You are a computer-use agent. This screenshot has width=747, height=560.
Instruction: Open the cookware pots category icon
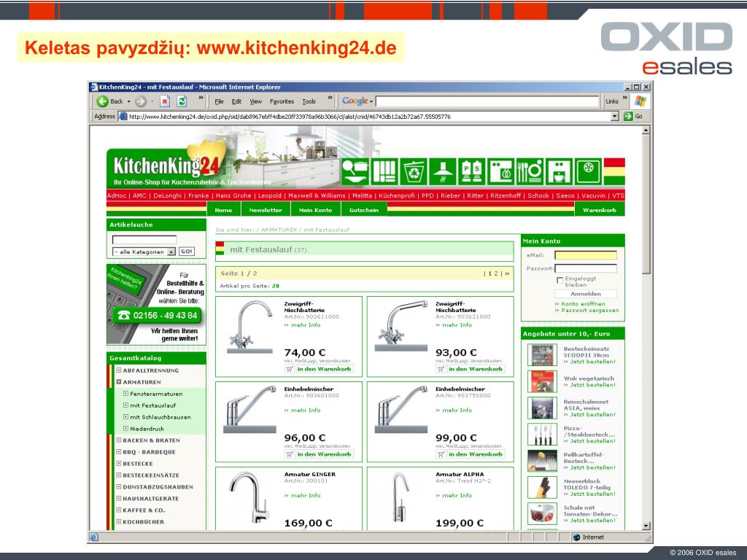(355, 171)
